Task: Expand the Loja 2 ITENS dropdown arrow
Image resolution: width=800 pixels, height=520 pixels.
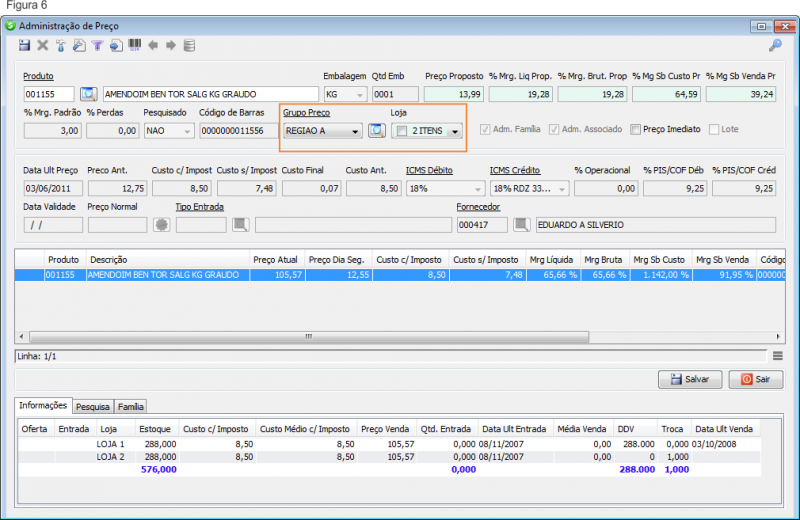Action: pos(454,131)
